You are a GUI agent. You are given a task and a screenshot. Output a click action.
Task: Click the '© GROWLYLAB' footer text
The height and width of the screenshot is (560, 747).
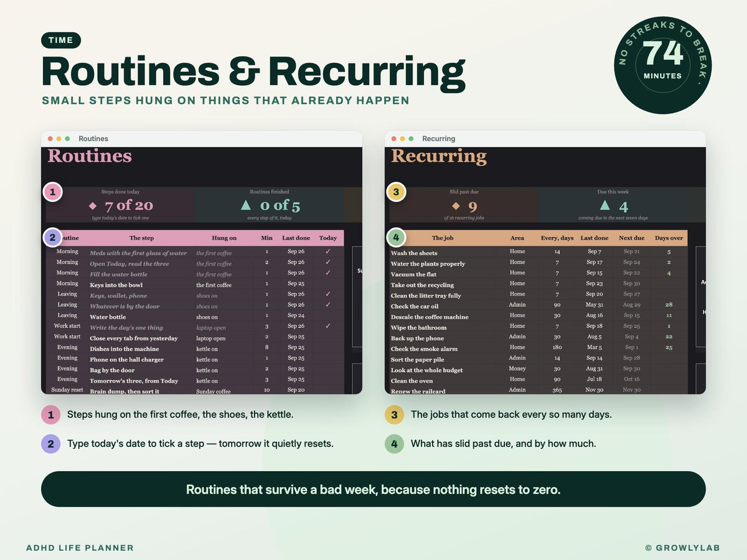[682, 548]
